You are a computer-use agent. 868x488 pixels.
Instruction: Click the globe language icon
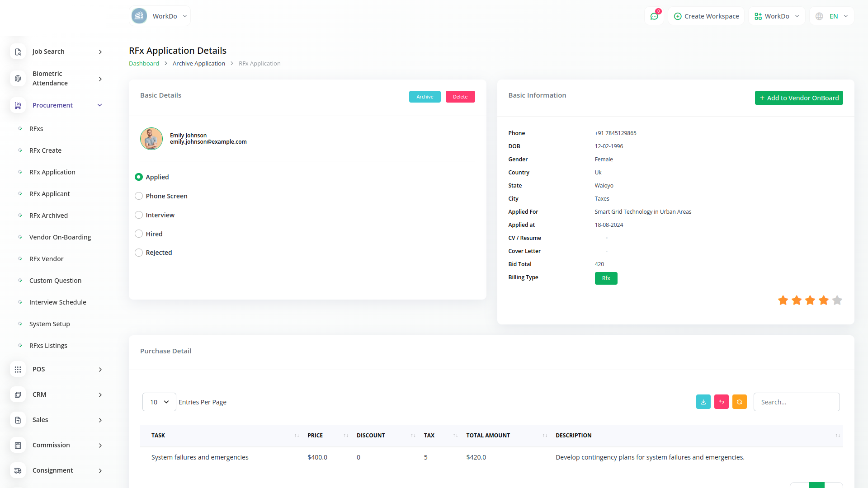coord(819,16)
